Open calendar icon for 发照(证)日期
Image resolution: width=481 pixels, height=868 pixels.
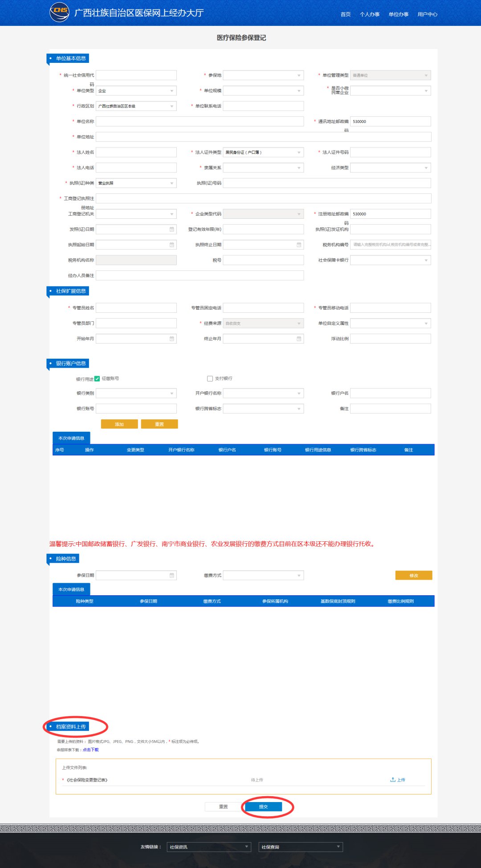coord(172,229)
